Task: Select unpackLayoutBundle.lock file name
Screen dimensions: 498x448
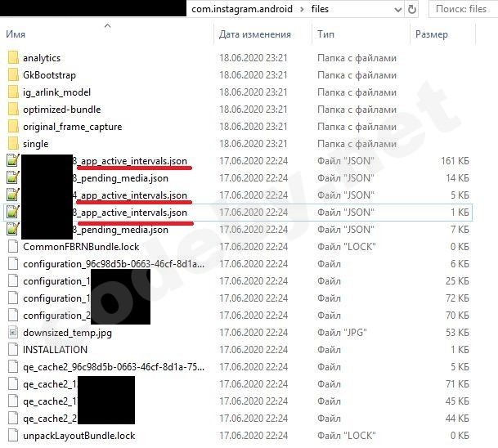Action: pyautogui.click(x=79, y=435)
